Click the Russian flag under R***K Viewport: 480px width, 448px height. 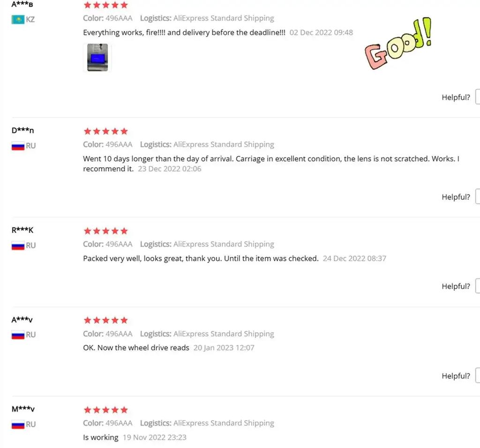click(18, 246)
